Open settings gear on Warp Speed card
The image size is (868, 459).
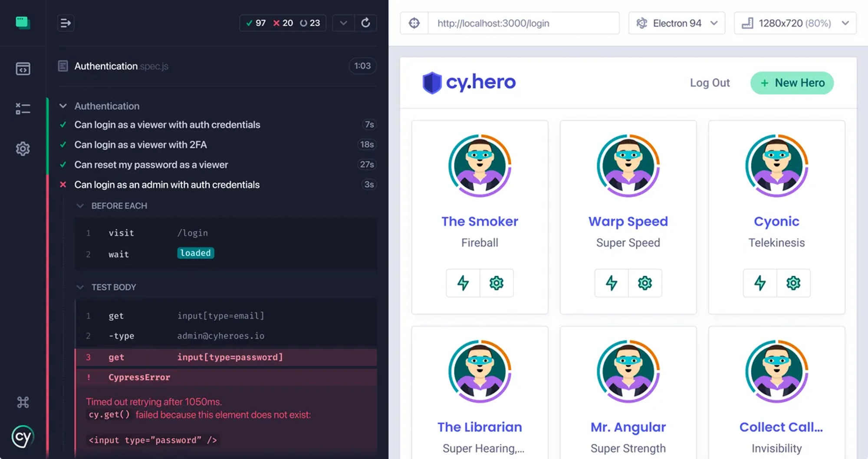pos(645,283)
